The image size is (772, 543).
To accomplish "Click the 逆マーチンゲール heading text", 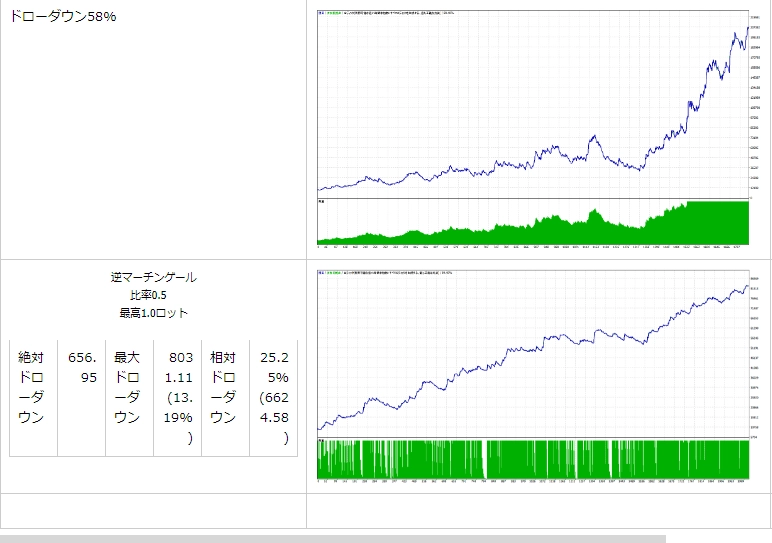I will (153, 278).
